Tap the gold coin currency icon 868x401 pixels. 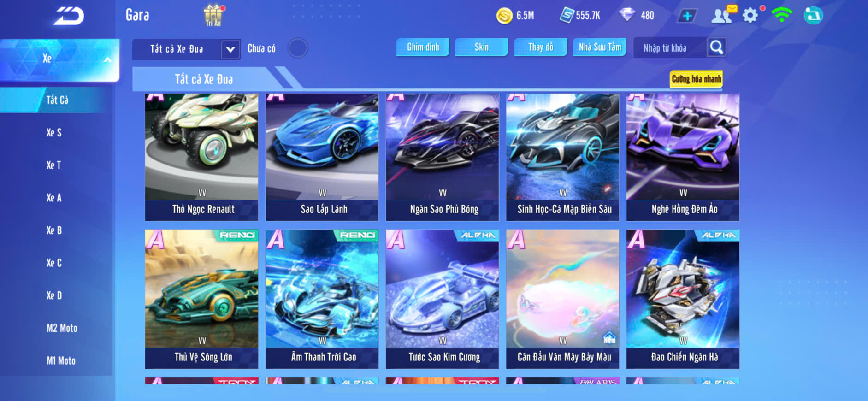point(504,16)
